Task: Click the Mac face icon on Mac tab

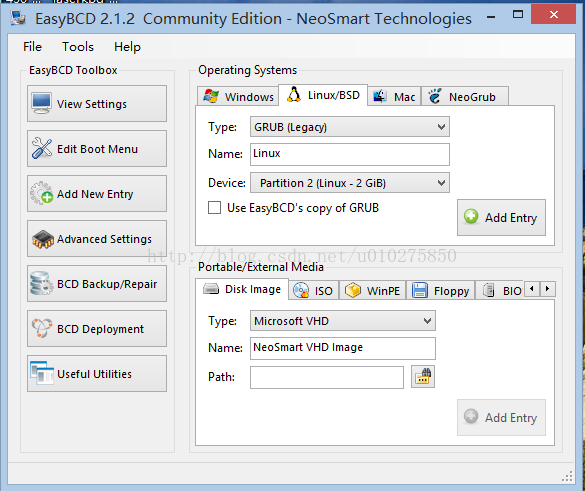Action: coord(380,97)
